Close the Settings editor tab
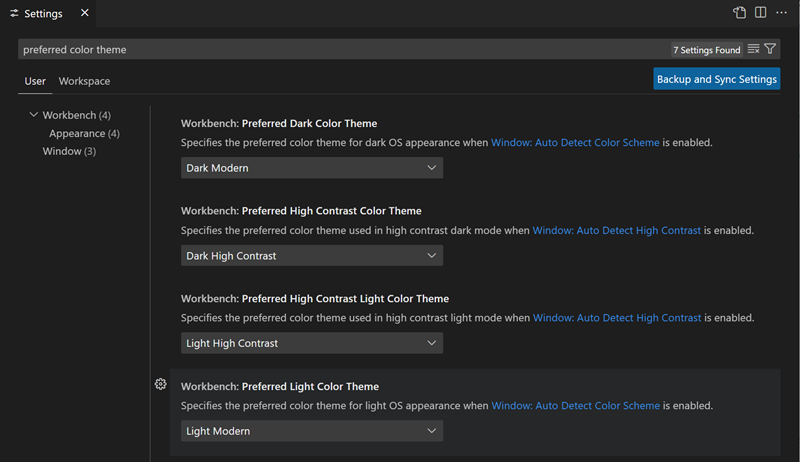800x462 pixels. click(85, 13)
